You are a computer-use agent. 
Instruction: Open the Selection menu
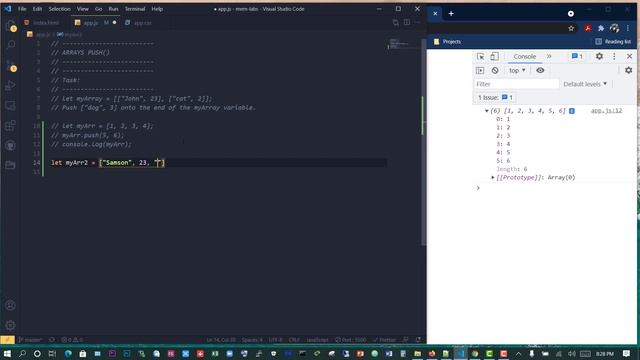pos(59,9)
